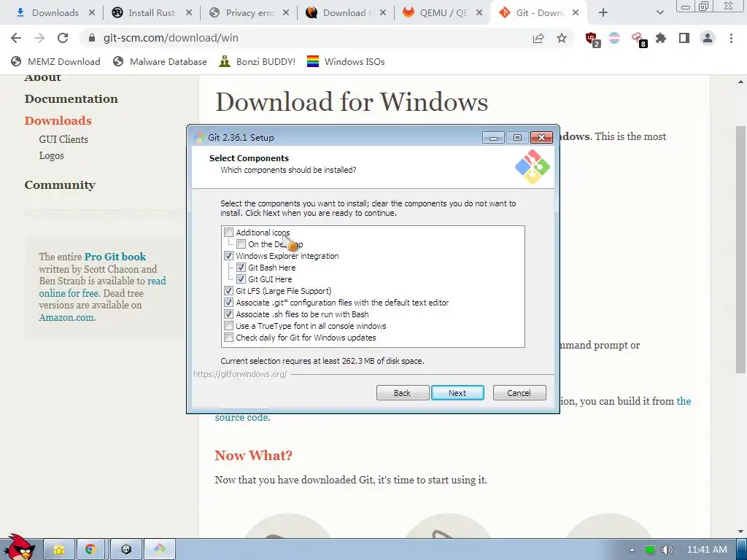
Task: Toggle Associate .git* configuration files checkbox
Action: (x=228, y=303)
